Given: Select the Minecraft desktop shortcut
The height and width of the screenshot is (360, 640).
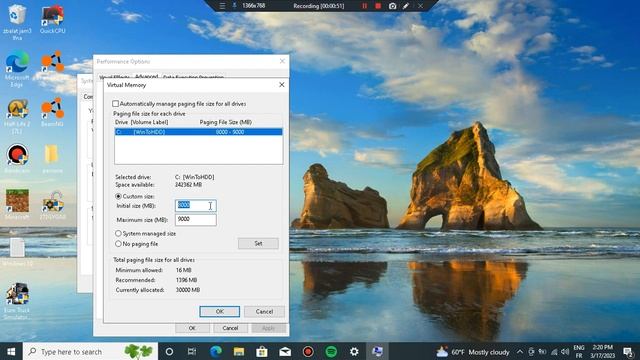Looking at the screenshot, I should 17,205.
